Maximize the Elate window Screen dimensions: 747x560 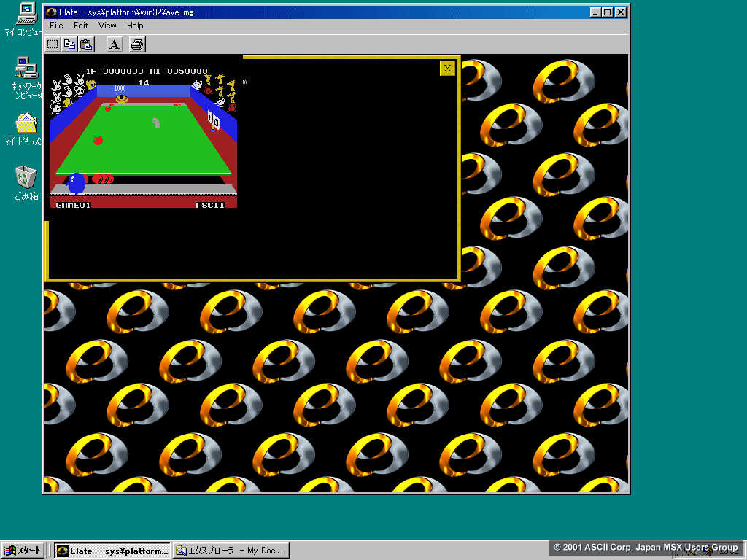coord(608,12)
